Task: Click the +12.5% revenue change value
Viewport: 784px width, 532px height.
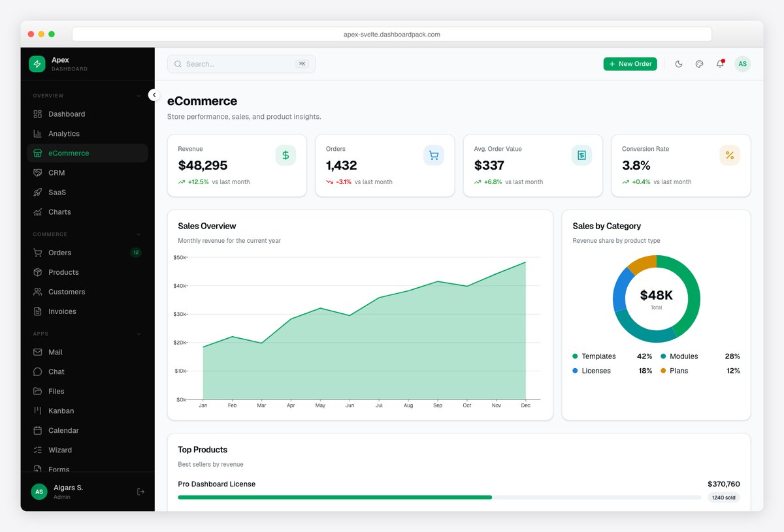Action: (x=198, y=182)
